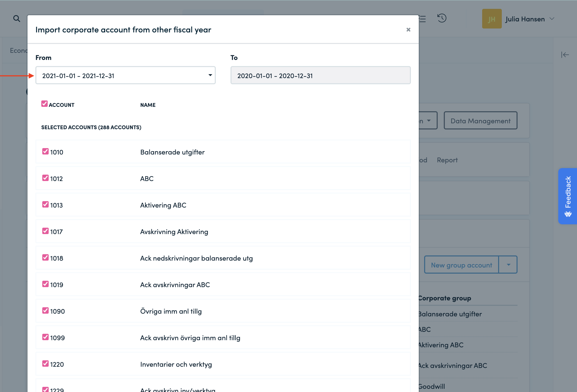
Task: Uncheck account 1090 checkbox
Action: 45,311
